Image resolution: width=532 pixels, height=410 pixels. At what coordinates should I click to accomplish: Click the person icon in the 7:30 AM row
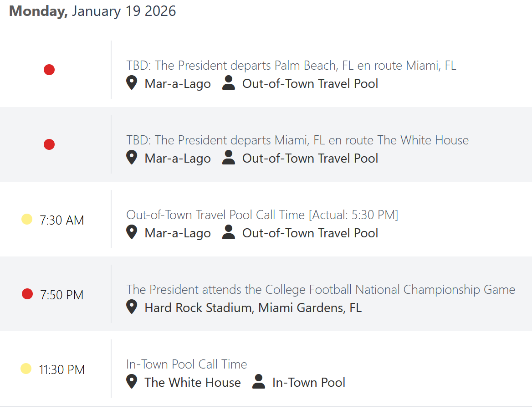(x=229, y=232)
